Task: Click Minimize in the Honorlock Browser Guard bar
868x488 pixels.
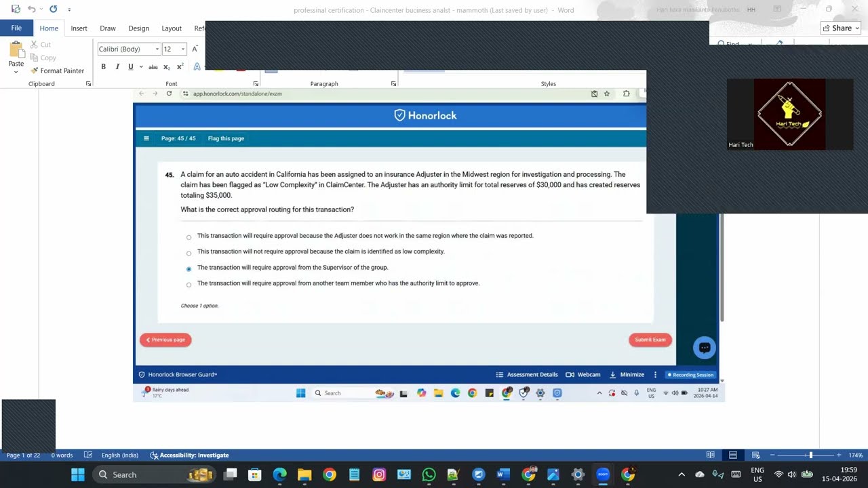Action: (627, 375)
